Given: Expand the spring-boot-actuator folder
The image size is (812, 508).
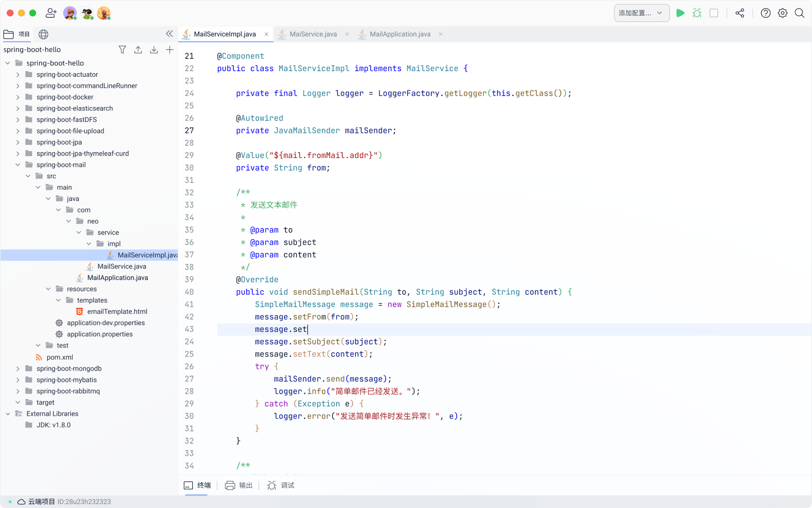Looking at the screenshot, I should [x=18, y=74].
